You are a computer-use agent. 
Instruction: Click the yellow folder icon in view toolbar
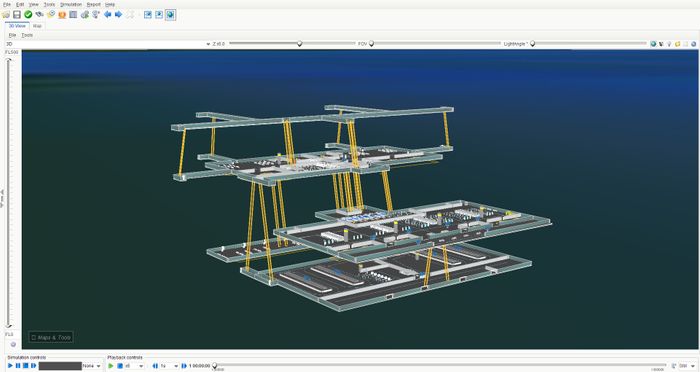click(x=677, y=44)
